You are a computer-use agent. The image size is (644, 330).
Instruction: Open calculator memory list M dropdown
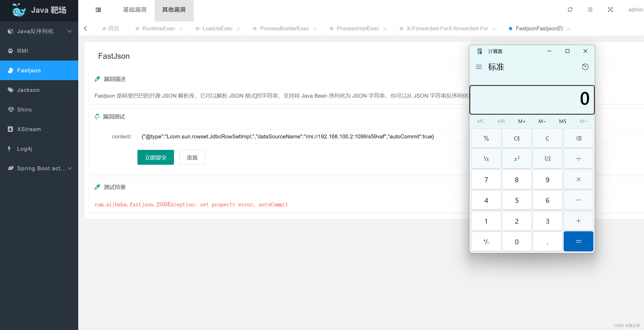(x=583, y=121)
